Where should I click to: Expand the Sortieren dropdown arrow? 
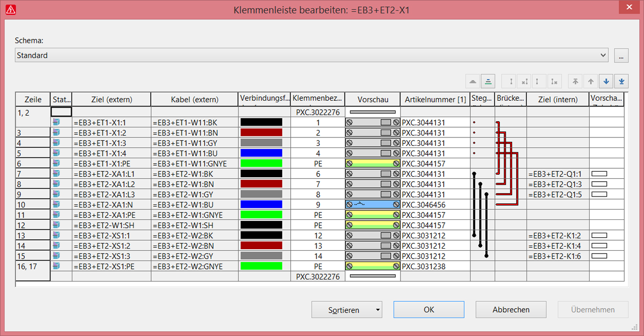pyautogui.click(x=378, y=310)
